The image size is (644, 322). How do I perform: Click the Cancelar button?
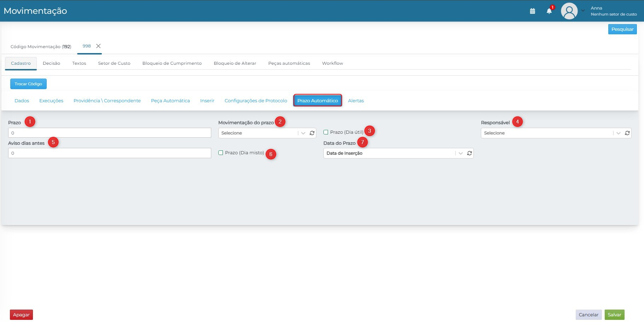[588, 315]
